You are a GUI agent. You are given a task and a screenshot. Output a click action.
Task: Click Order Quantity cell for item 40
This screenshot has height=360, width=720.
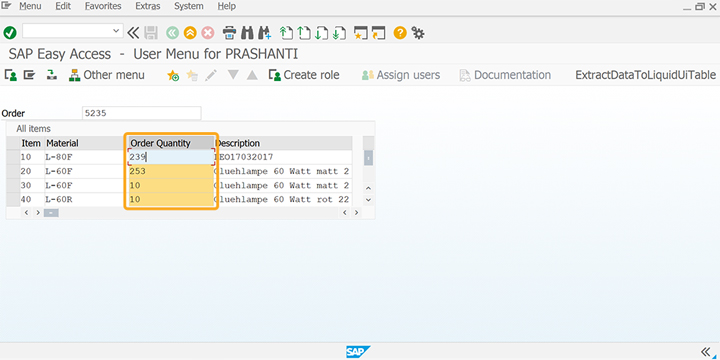click(171, 200)
